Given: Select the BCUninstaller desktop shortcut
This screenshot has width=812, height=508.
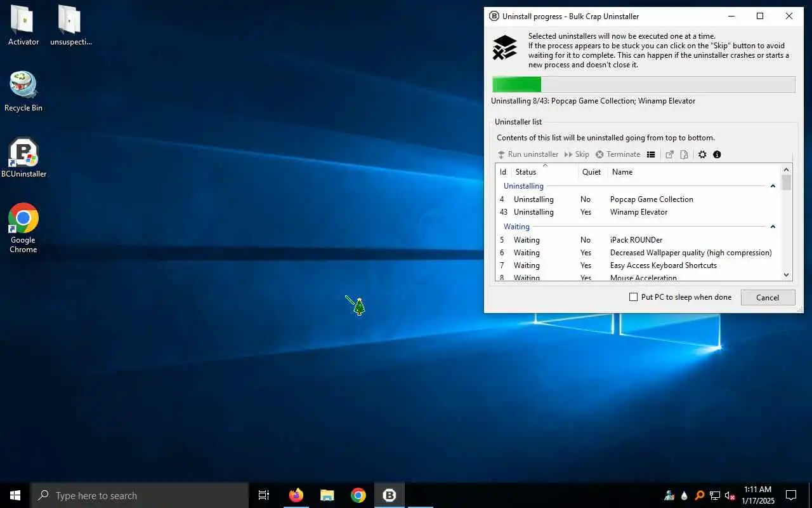Looking at the screenshot, I should tap(23, 157).
